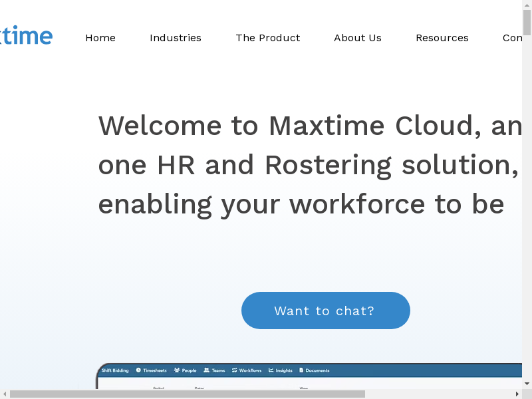Click the Insights chart icon
The image size is (532, 399).
[271, 370]
